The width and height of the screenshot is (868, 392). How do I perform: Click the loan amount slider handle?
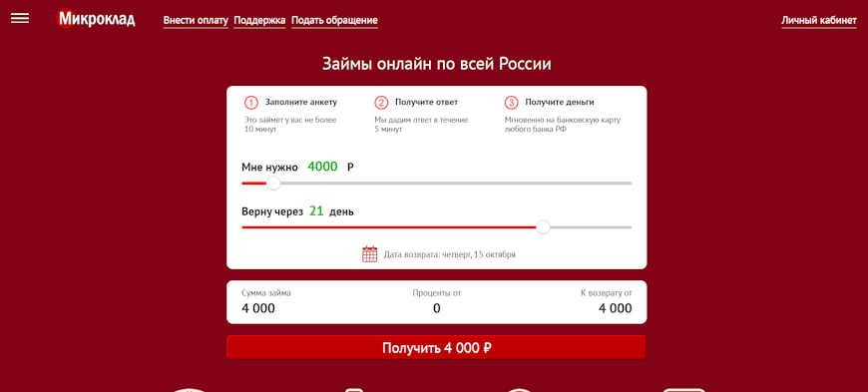click(273, 184)
